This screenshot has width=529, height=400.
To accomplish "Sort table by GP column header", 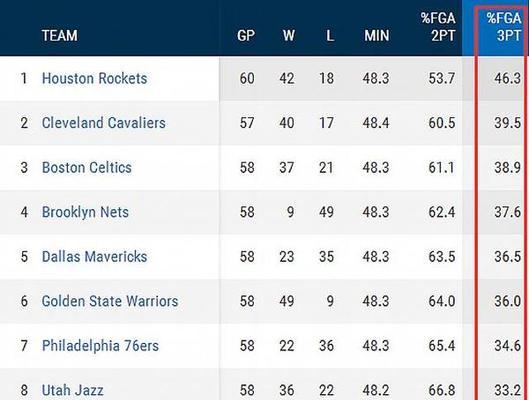I will [246, 35].
